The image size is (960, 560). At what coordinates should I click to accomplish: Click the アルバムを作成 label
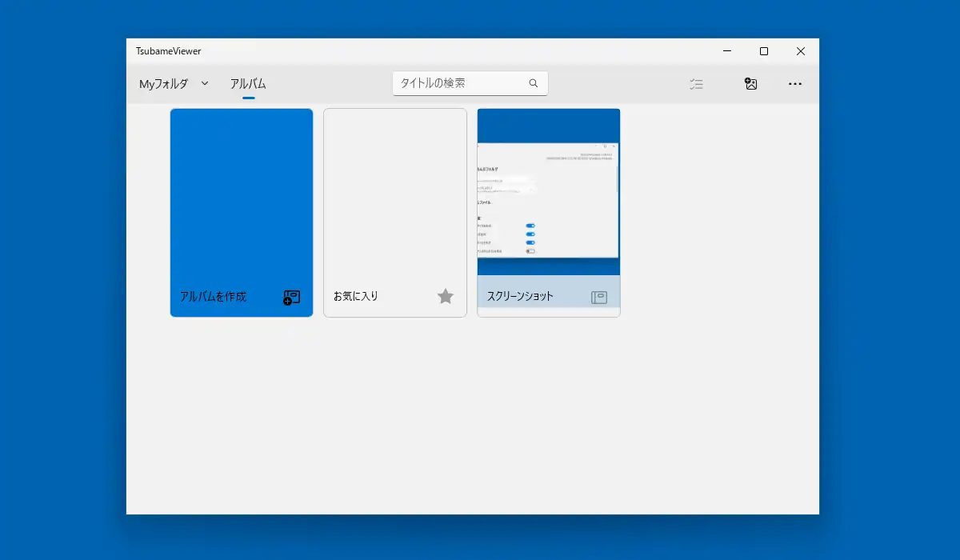tap(213, 296)
